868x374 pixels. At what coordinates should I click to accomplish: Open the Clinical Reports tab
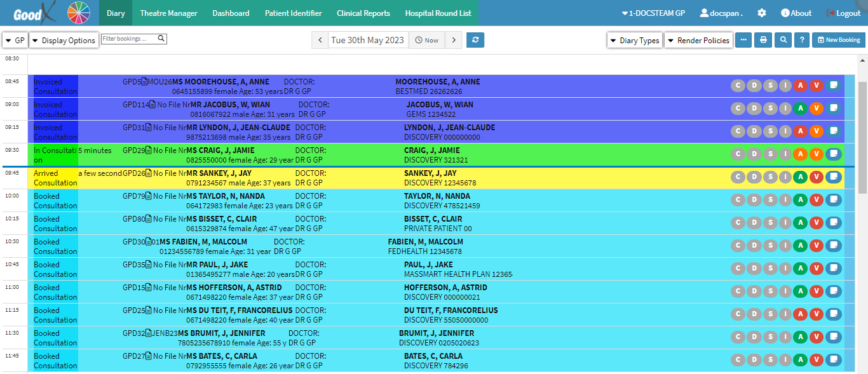pyautogui.click(x=363, y=13)
